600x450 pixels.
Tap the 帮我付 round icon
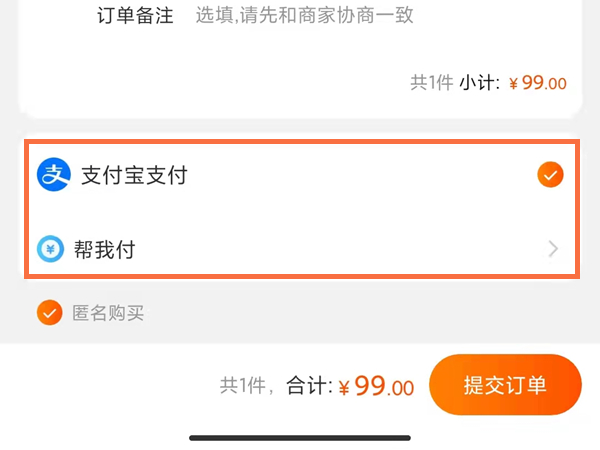51,249
